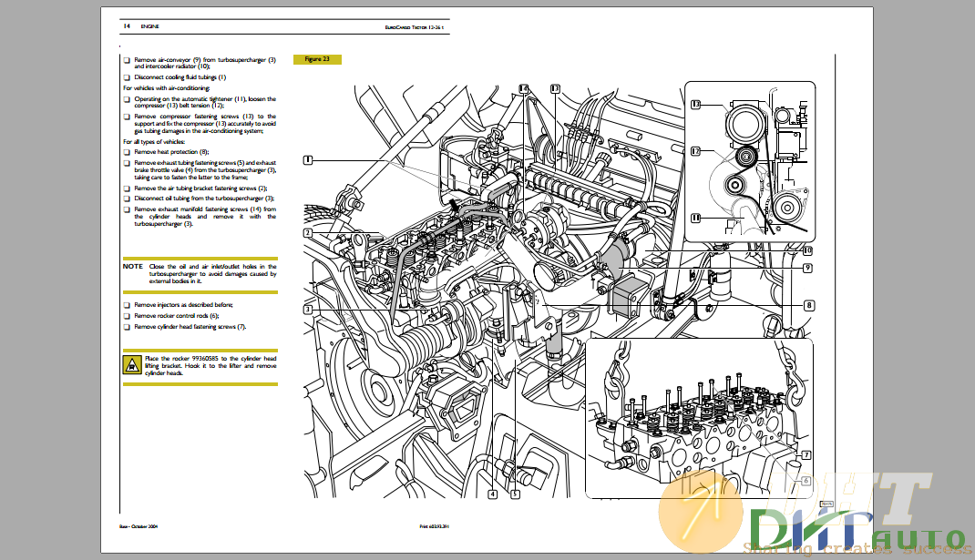The height and width of the screenshot is (560, 975).
Task: Click the cylinder head lifting inset diagram
Action: (700, 418)
